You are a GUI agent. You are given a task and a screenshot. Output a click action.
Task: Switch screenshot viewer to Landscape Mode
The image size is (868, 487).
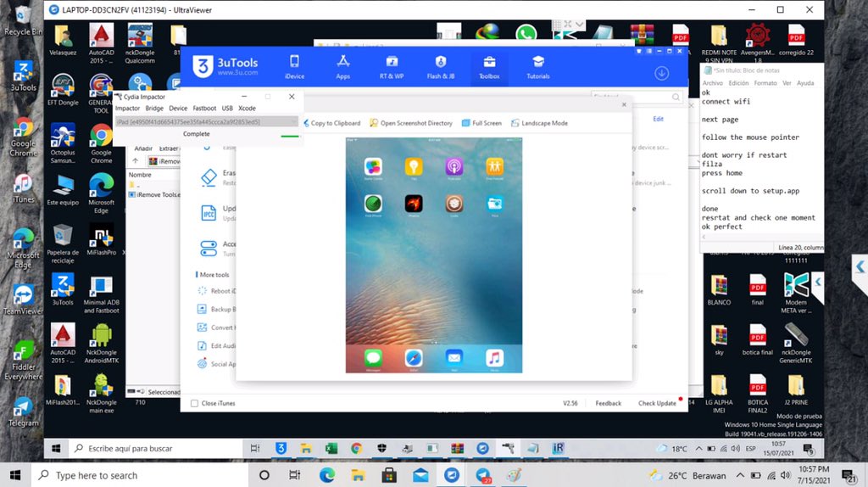tap(539, 123)
